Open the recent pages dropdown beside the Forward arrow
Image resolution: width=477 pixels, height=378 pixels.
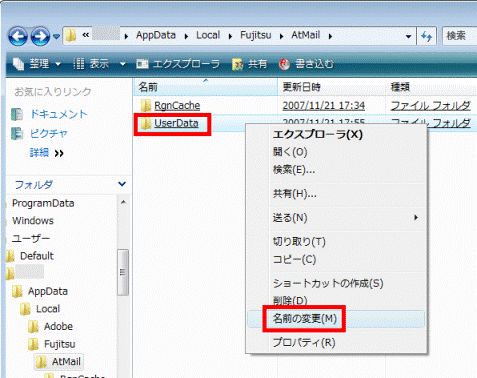click(x=56, y=36)
